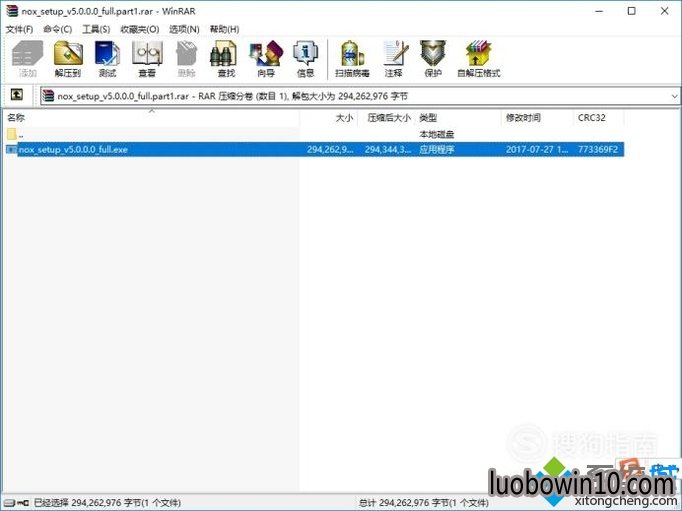Viewport: 682px width, 511px height.
Task: Sort by Type (类型) column header
Action: point(458,118)
